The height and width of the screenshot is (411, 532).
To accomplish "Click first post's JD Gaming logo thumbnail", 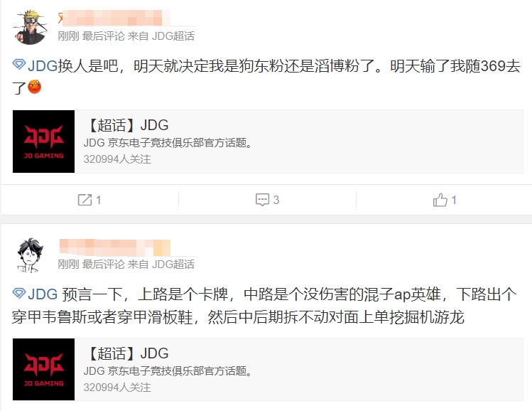I will (44, 142).
